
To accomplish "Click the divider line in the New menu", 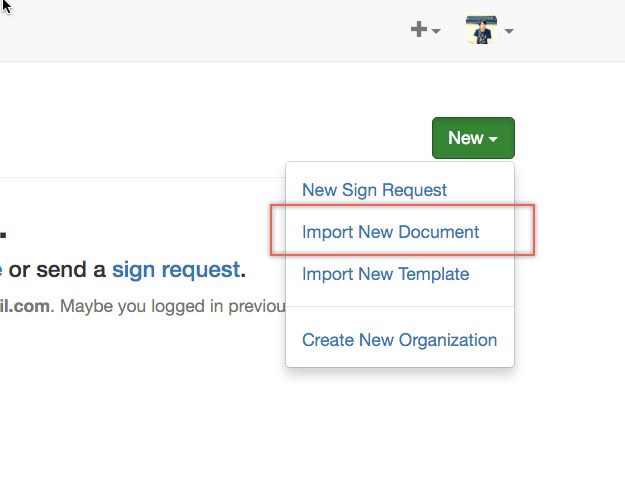I will pos(400,307).
